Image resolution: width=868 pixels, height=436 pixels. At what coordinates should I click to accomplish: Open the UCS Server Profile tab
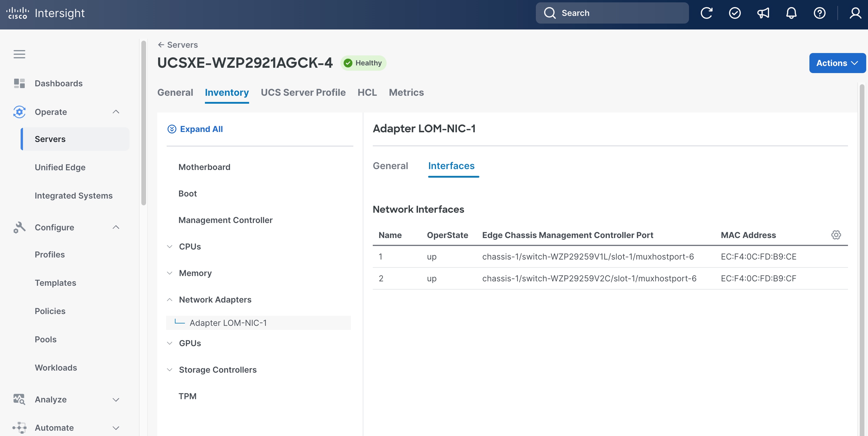[303, 93]
